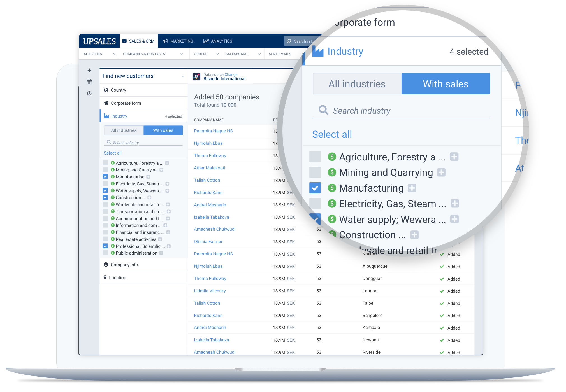Image resolution: width=566 pixels, height=392 pixels.
Task: Toggle Professional Scientific checkbox on
Action: click(105, 246)
